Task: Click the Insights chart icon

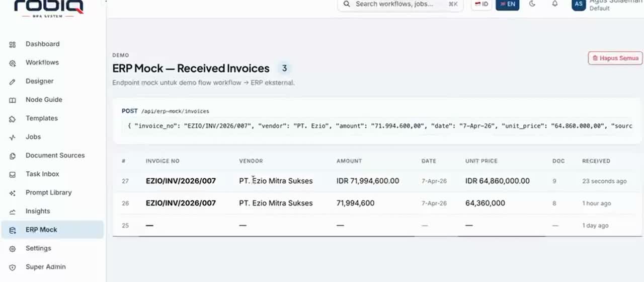Action: [13, 212]
